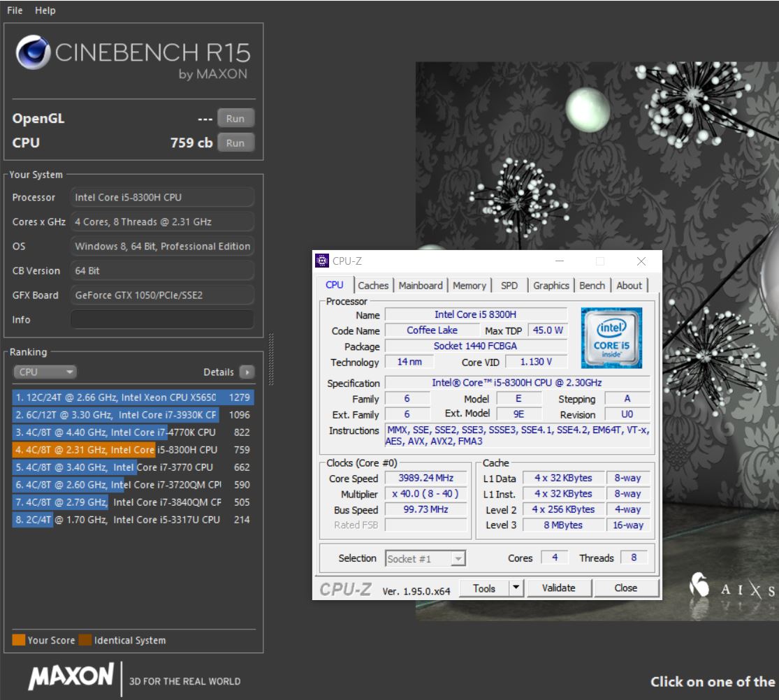The width and height of the screenshot is (779, 700).
Task: Open the File menu
Action: 15,10
